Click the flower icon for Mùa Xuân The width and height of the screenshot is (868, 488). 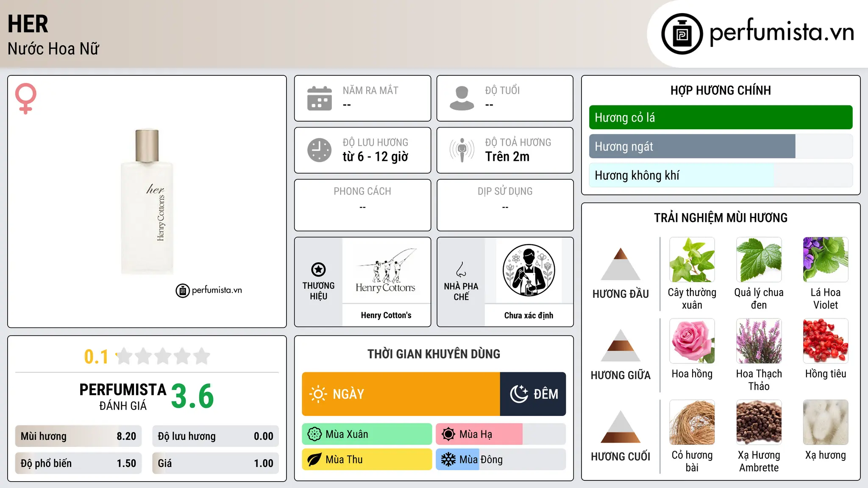click(314, 434)
